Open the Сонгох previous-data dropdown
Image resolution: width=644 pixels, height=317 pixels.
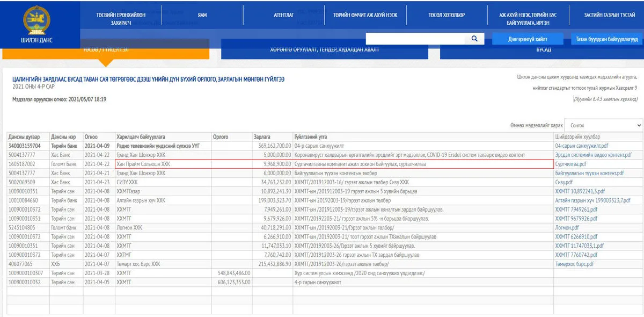tap(604, 125)
